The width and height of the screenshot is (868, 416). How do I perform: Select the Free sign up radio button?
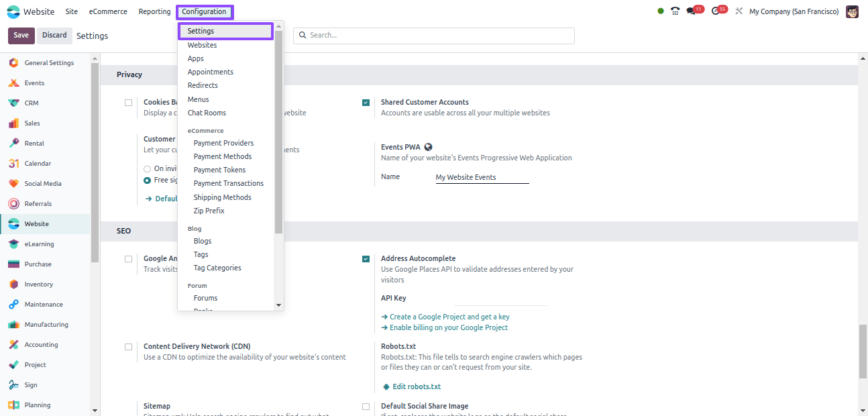(147, 180)
